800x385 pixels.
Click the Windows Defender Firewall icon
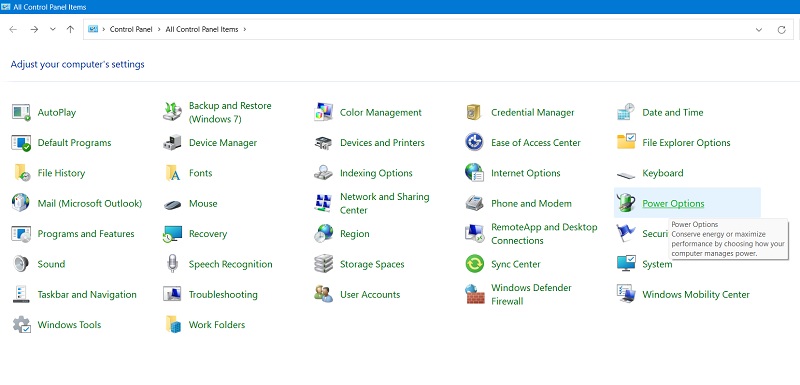(x=474, y=294)
